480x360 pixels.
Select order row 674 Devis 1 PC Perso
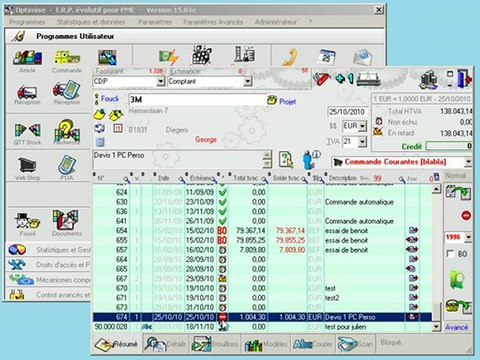(x=262, y=317)
